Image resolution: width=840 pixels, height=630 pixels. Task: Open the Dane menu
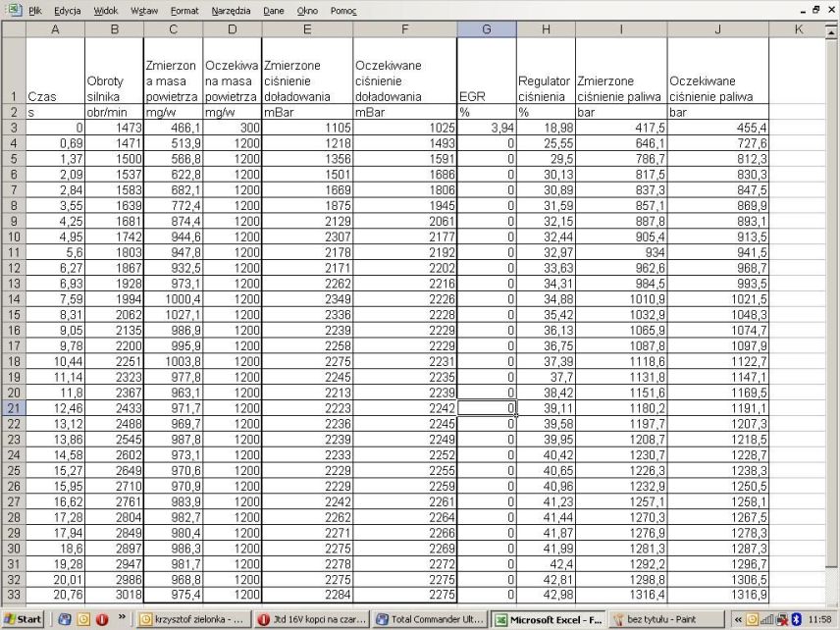coord(274,11)
